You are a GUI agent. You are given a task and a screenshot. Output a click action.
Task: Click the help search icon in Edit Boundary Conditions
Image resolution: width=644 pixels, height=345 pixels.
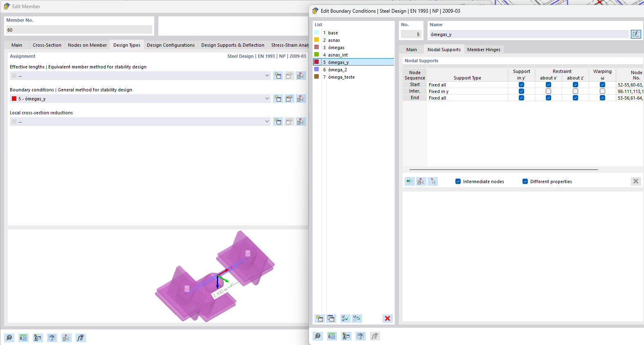pyautogui.click(x=317, y=336)
